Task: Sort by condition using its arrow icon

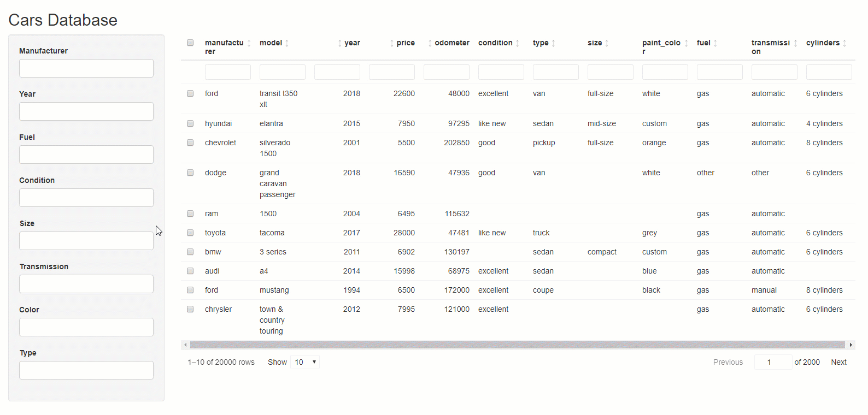Action: 518,43
